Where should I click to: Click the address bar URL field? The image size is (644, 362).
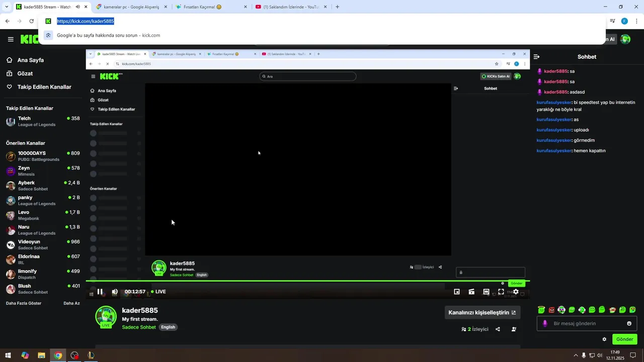point(322,21)
